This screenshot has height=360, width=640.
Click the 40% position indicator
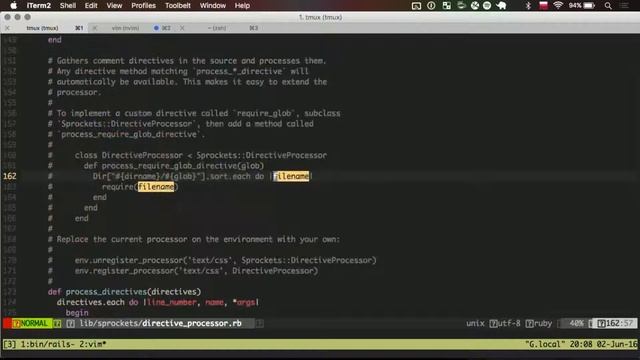tap(576, 323)
